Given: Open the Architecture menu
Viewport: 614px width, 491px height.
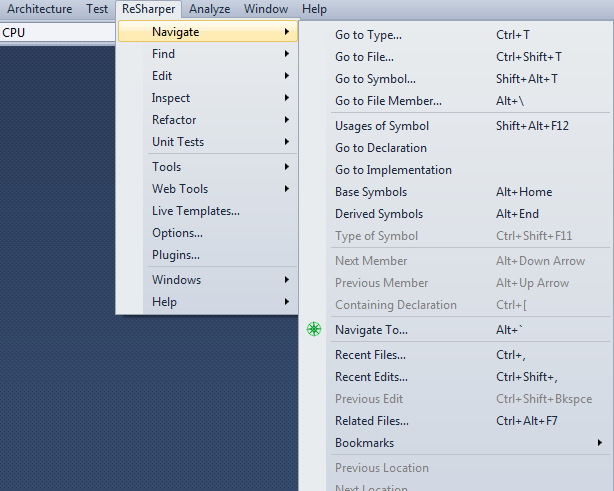Looking at the screenshot, I should tap(40, 9).
